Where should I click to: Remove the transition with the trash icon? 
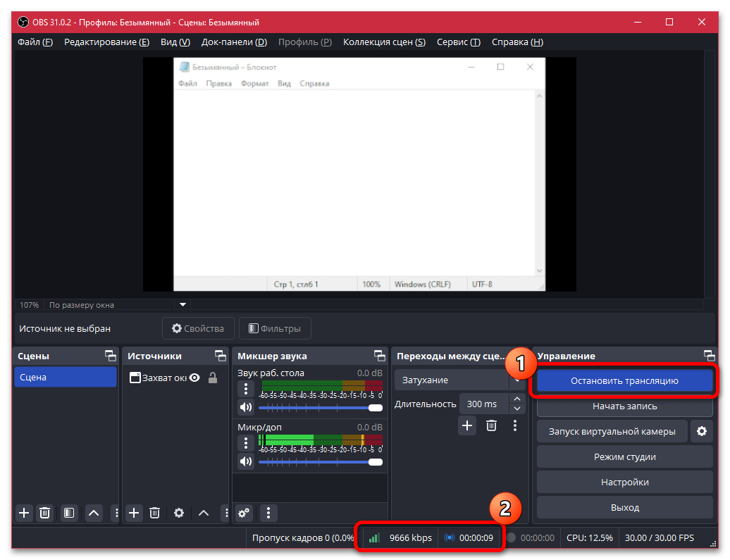coord(491,425)
